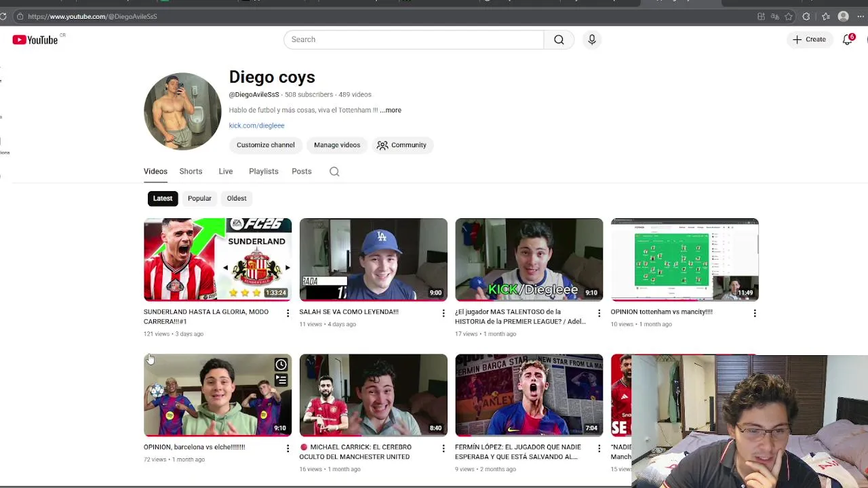Expand channel description with ...more

tap(391, 110)
